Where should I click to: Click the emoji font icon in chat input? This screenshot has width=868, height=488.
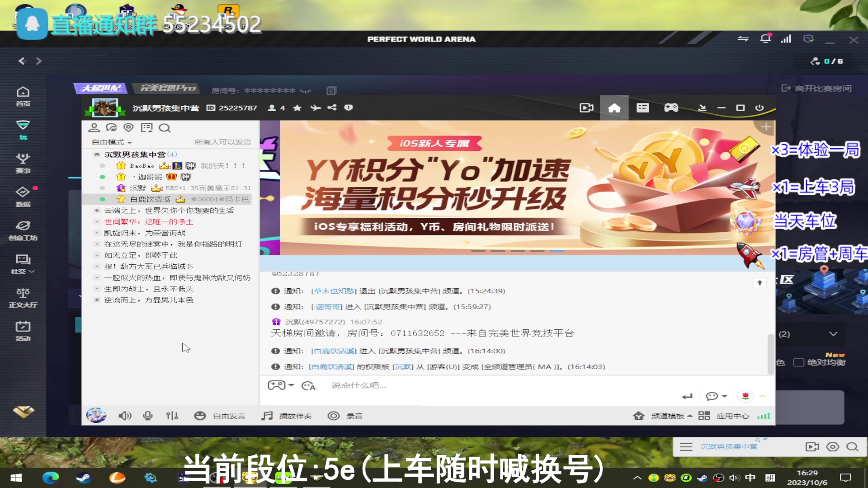coord(308,386)
